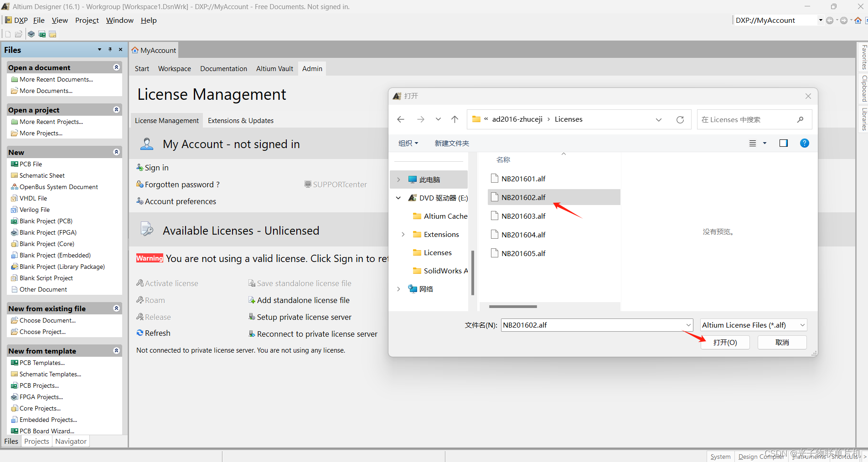
Task: Click the workspace windows toolbar icon
Action: coord(53,34)
